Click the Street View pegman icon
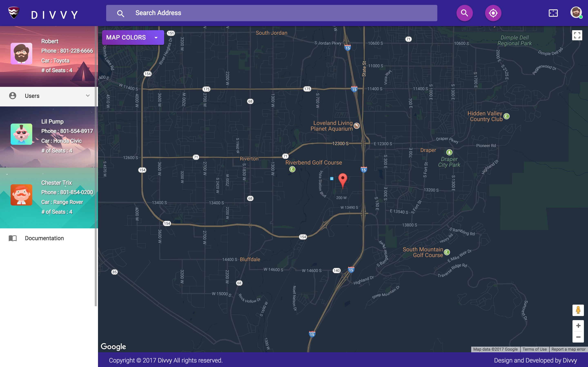 pos(578,310)
